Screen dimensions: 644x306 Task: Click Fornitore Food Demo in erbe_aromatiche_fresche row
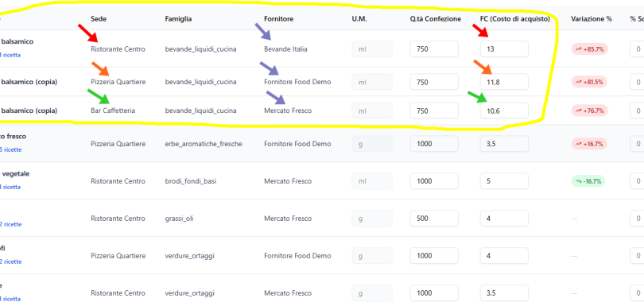pos(297,144)
